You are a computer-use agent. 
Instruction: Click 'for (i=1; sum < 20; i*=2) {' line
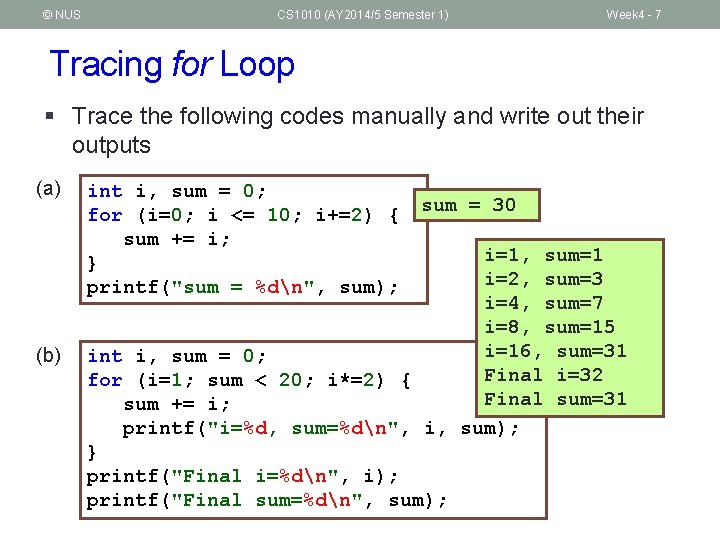pyautogui.click(x=249, y=381)
